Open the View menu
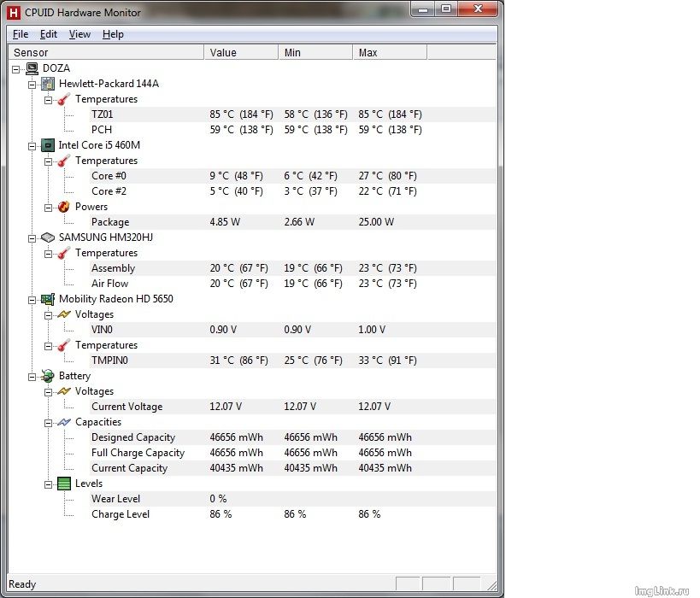The height and width of the screenshot is (598, 700). point(79,34)
